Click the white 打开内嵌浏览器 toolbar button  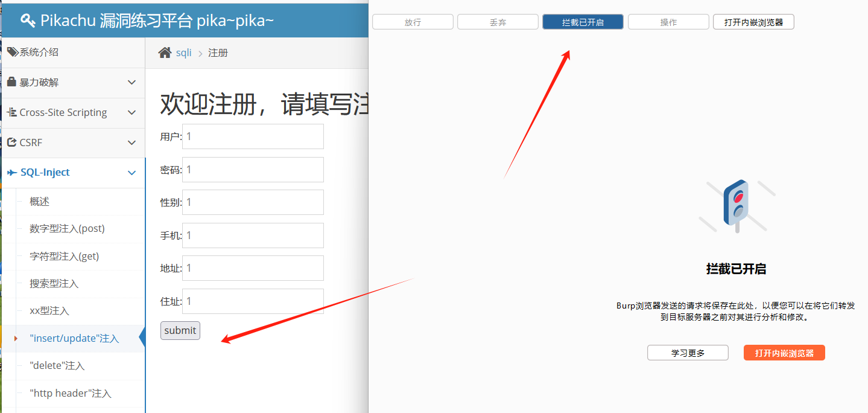754,22
